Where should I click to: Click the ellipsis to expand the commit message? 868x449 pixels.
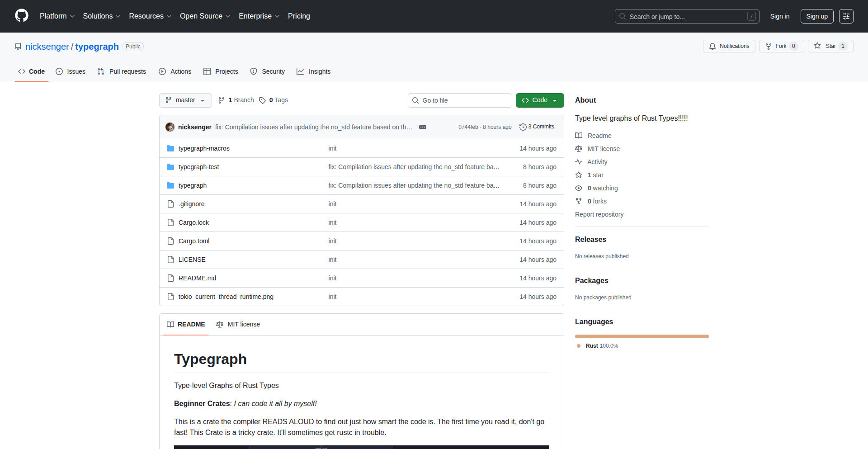422,127
